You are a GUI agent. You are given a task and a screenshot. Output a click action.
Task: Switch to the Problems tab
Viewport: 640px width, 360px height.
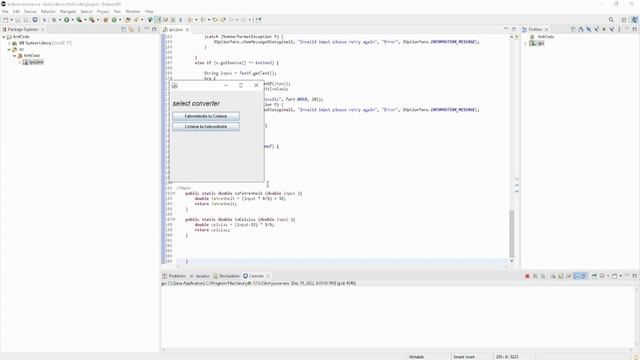click(x=174, y=276)
